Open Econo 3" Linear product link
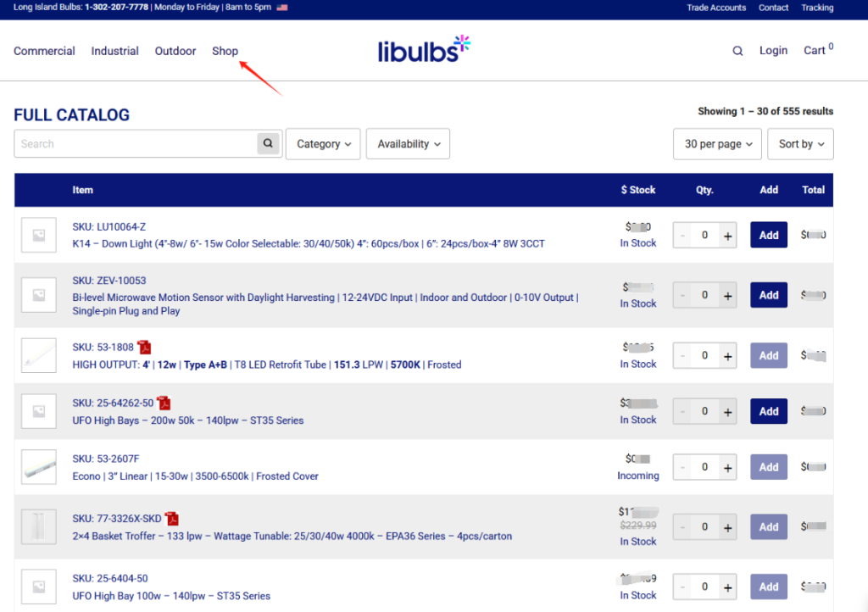868x612 pixels. pyautogui.click(x=196, y=476)
